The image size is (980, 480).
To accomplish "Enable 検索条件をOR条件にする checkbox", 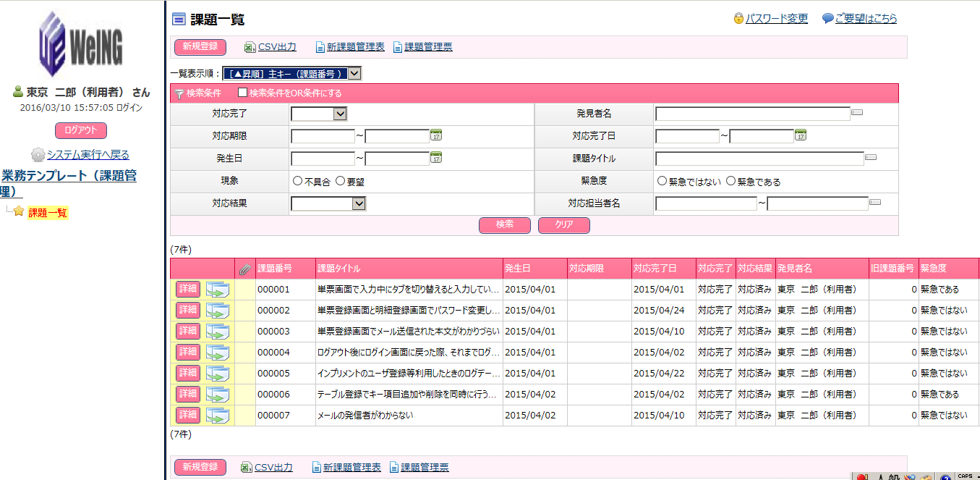I will pos(243,93).
